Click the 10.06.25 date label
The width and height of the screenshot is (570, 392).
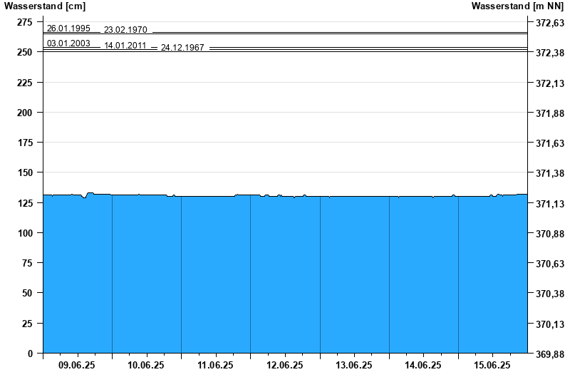(x=146, y=365)
